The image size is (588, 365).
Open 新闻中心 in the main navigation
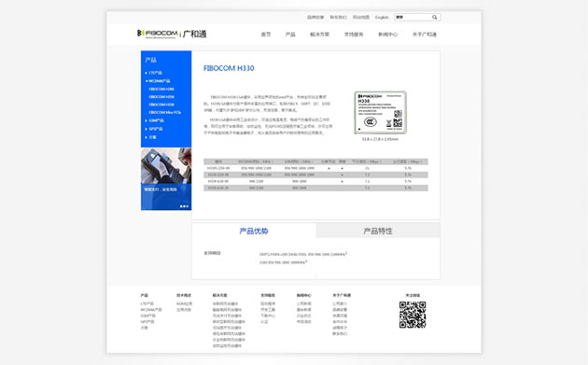(387, 35)
